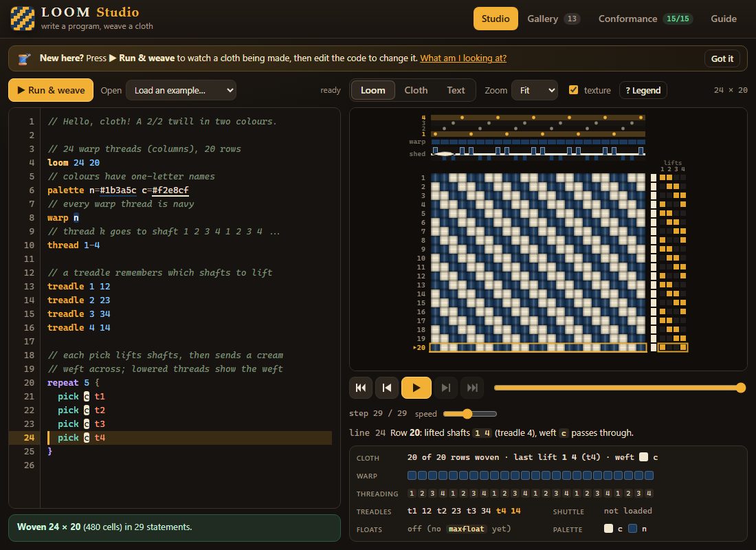Click highlighted line 'pick c t4'

pyautogui.click(x=81, y=437)
